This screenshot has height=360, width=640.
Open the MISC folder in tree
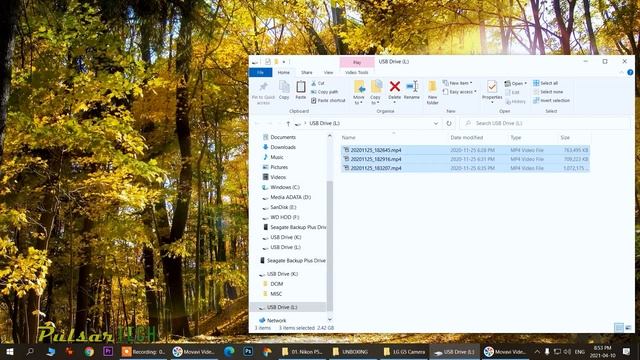[276, 294]
